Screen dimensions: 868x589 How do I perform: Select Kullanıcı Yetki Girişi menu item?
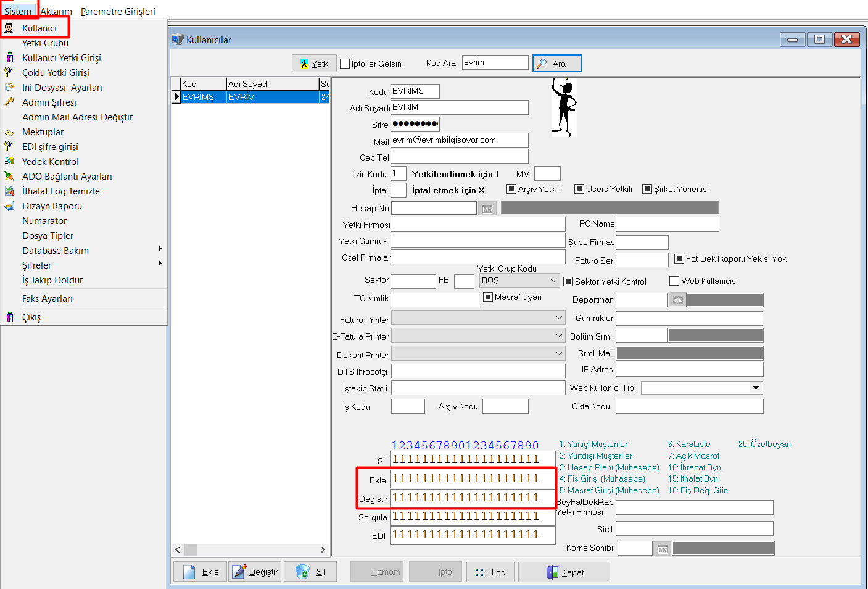[x=61, y=58]
